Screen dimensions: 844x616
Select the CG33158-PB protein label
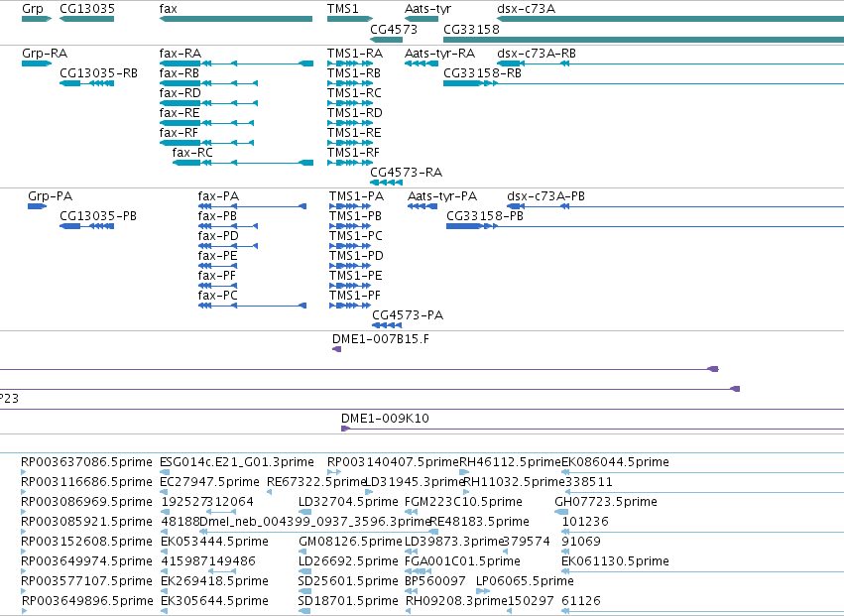point(485,216)
